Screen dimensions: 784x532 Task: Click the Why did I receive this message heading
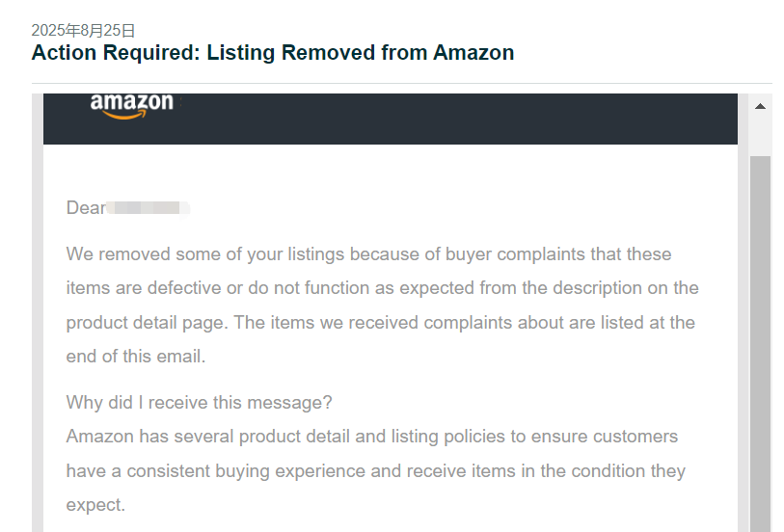tap(199, 403)
